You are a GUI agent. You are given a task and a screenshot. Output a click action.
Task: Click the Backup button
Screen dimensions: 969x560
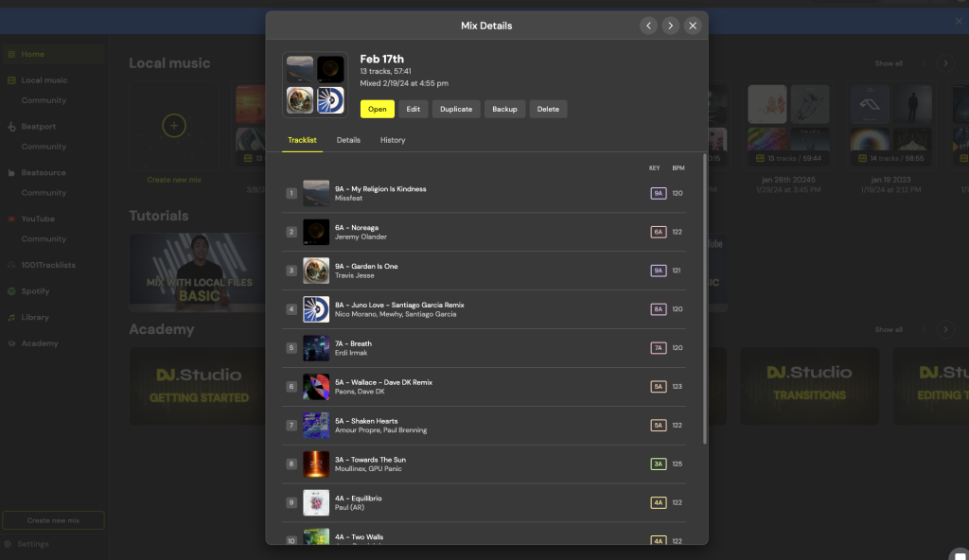pyautogui.click(x=504, y=109)
